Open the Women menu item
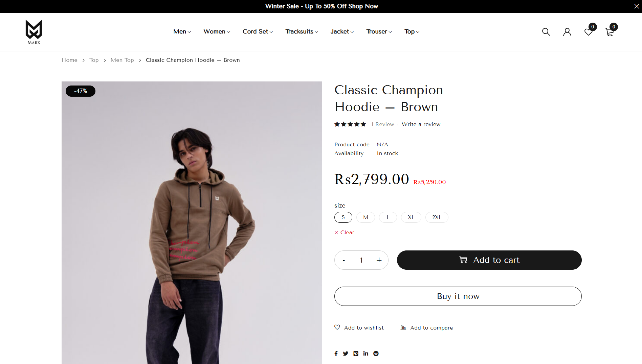This screenshot has height=364, width=642. [x=217, y=31]
